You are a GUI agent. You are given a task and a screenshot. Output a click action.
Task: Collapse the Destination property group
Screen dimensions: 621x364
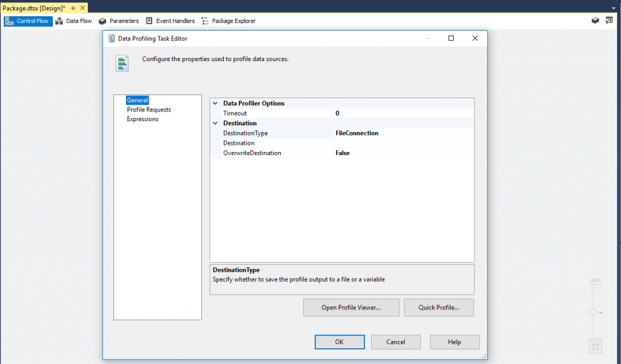215,124
